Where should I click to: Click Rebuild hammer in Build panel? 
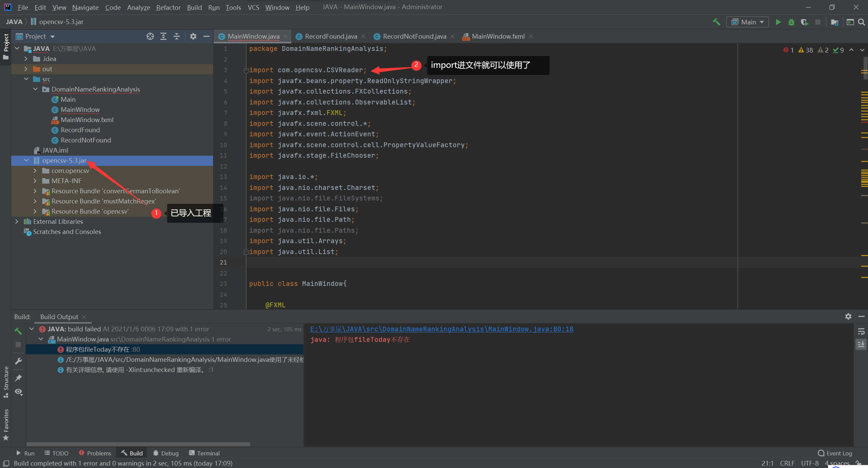(x=18, y=331)
